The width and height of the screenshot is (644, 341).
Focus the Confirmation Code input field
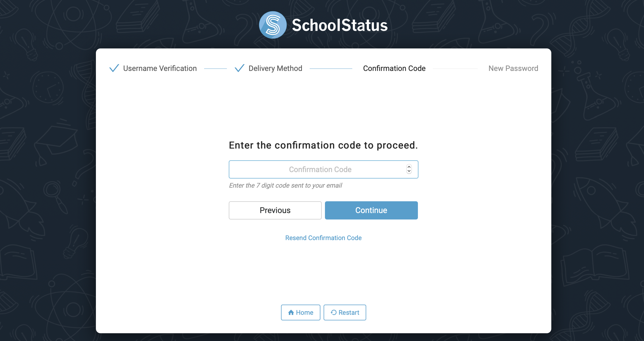click(x=324, y=169)
